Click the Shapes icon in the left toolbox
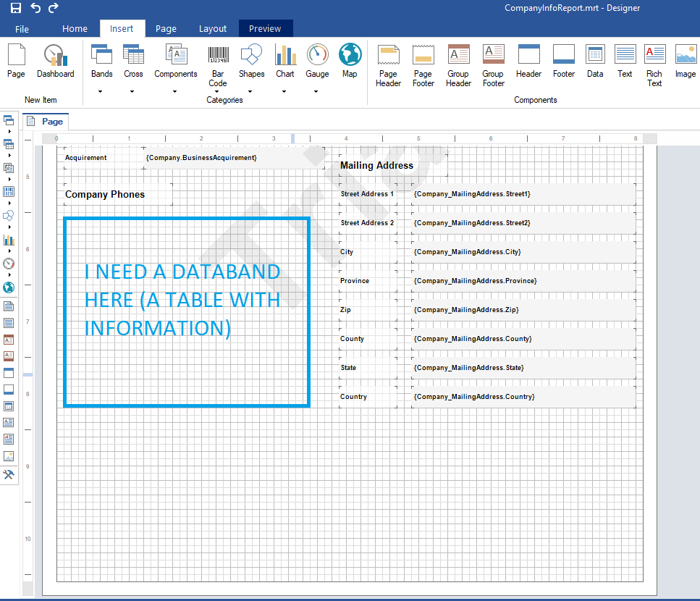700x601 pixels. click(x=9, y=216)
